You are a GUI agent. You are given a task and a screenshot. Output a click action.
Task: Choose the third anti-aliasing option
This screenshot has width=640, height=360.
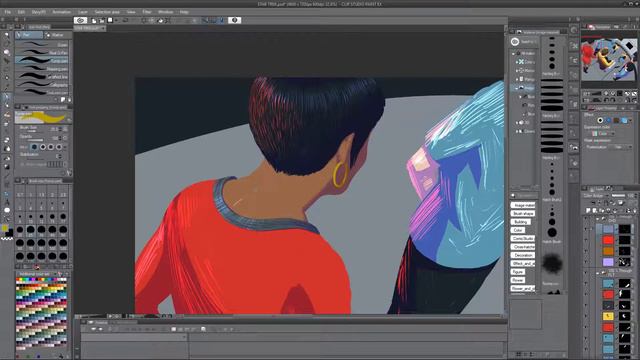[x=51, y=147]
